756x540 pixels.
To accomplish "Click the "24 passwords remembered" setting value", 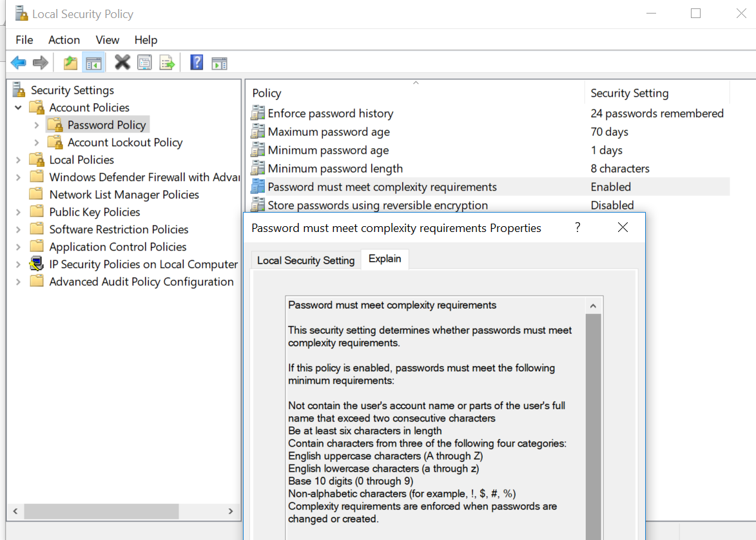I will tap(657, 113).
